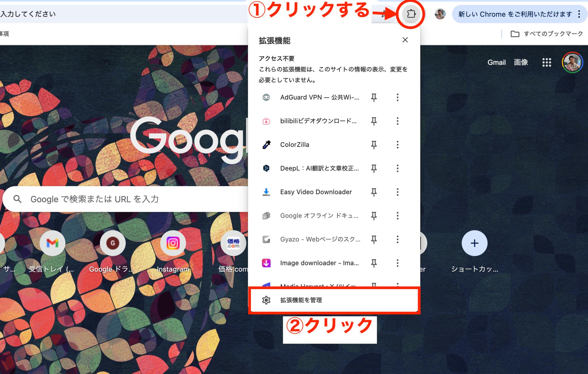Open more options for ColorZilla
This screenshot has height=374, width=588.
(x=398, y=145)
